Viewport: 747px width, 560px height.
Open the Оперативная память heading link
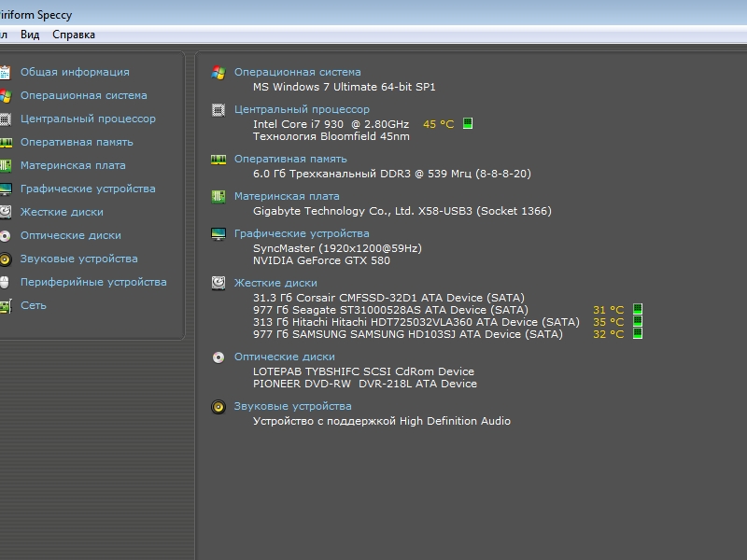tap(290, 159)
